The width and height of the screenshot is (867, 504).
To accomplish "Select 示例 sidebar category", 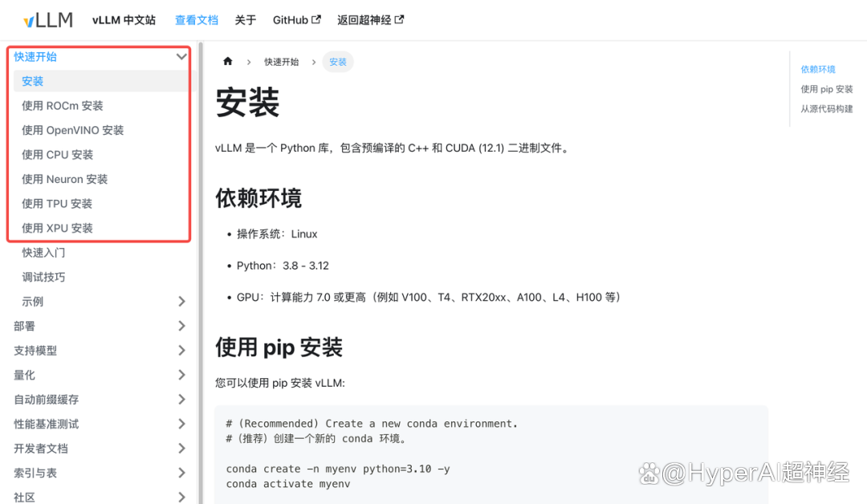I will (x=33, y=301).
